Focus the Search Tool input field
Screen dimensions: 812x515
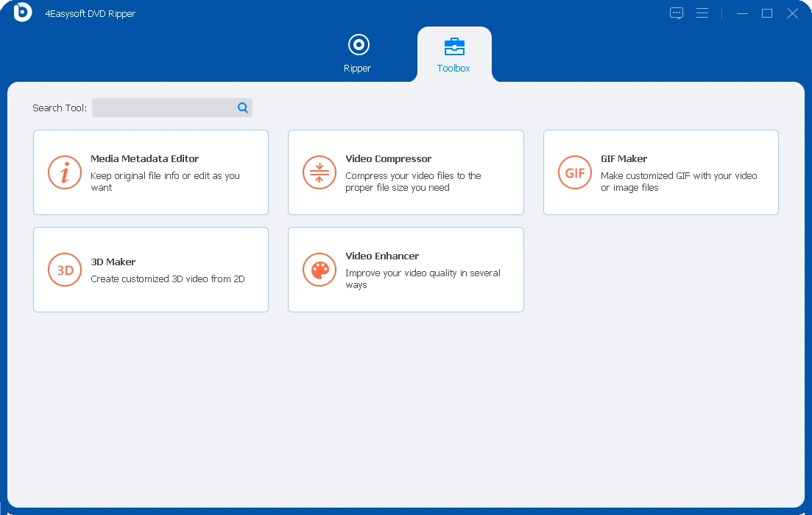pyautogui.click(x=163, y=108)
